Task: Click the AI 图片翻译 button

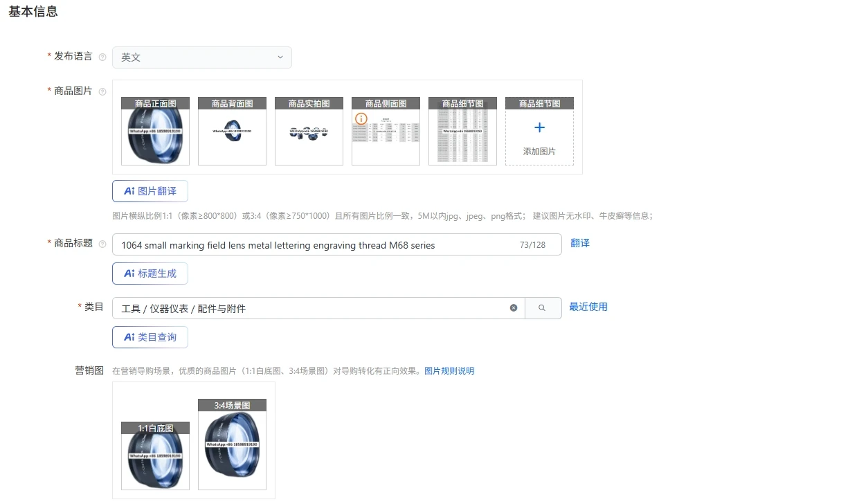Action: coord(150,191)
